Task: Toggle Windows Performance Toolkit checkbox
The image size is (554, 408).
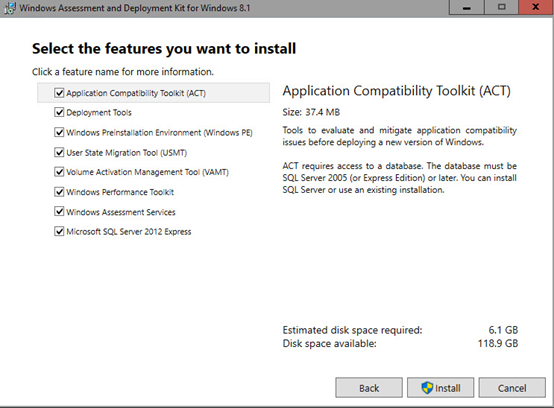Action: 59,192
